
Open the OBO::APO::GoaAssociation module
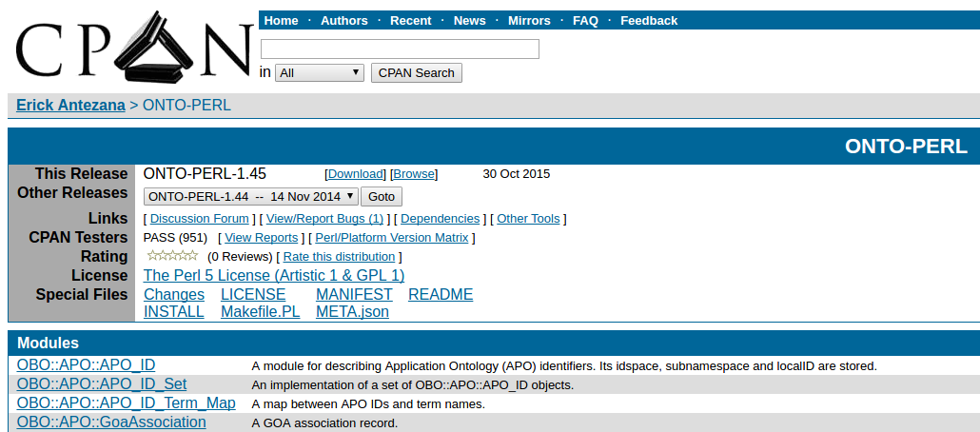click(111, 422)
